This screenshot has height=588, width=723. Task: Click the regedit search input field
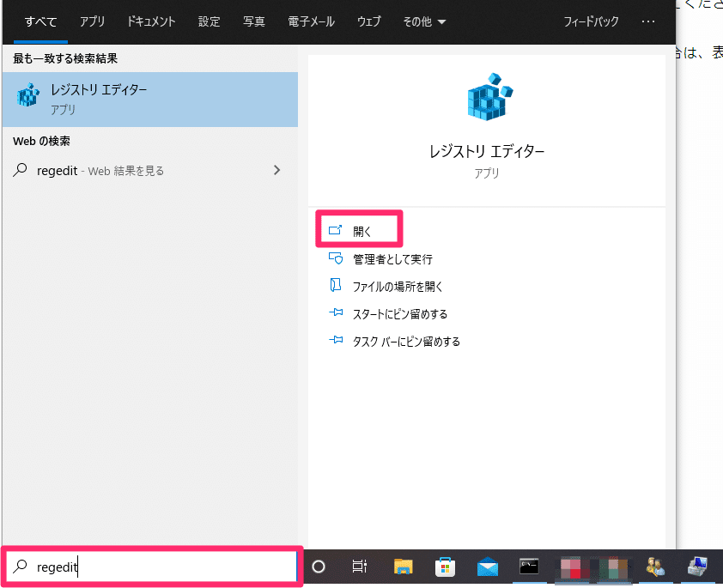[152, 567]
